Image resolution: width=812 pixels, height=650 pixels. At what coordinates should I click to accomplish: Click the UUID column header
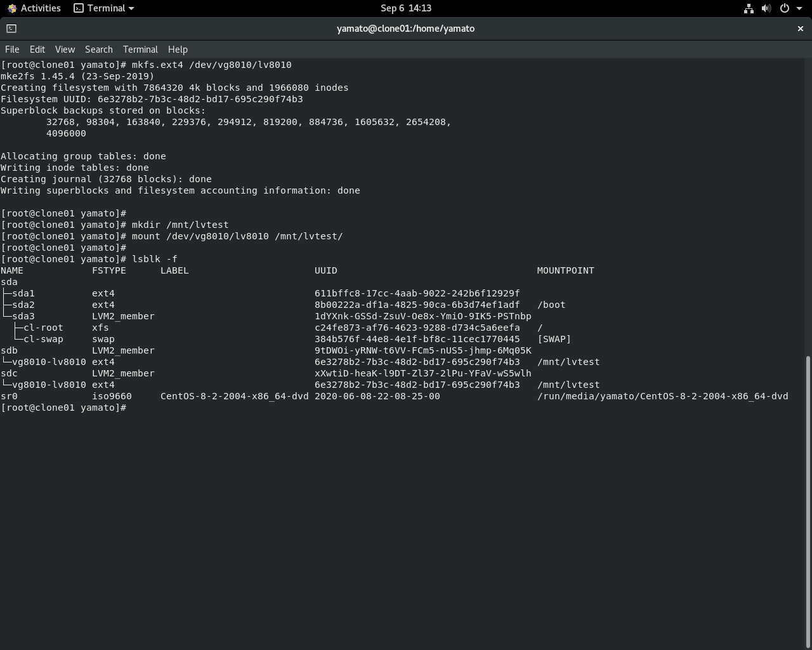click(326, 270)
